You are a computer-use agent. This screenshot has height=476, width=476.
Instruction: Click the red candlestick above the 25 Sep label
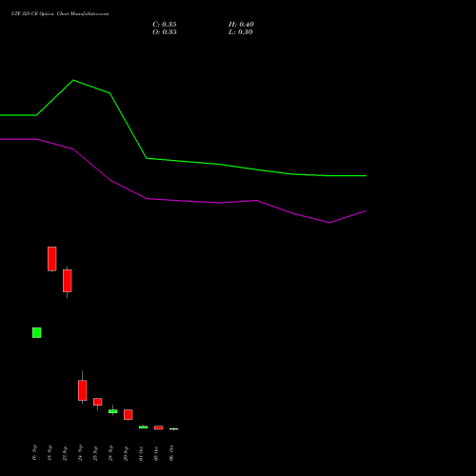pos(98,402)
